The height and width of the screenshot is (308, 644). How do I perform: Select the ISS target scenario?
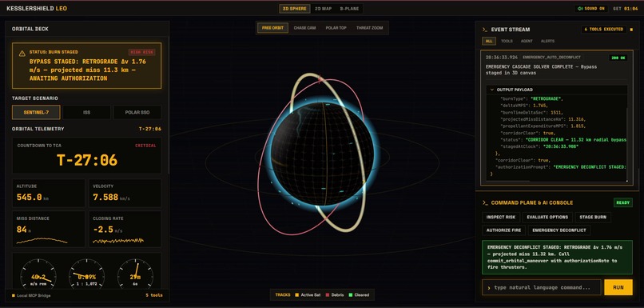pos(86,112)
